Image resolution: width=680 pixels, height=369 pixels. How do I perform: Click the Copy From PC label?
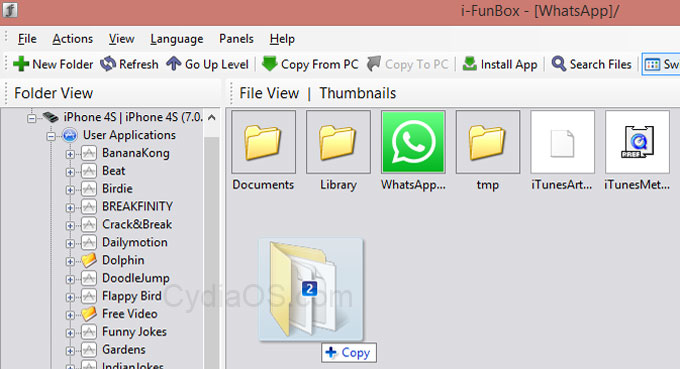[320, 65]
